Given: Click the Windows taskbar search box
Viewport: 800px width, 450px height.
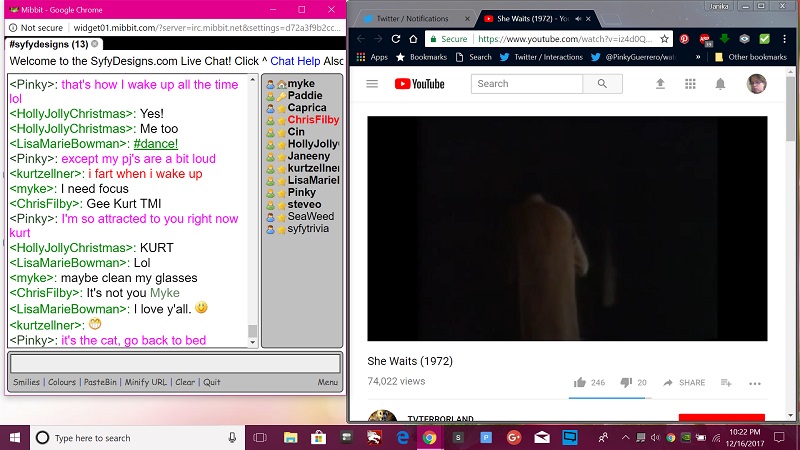Looking at the screenshot, I should [x=138, y=438].
